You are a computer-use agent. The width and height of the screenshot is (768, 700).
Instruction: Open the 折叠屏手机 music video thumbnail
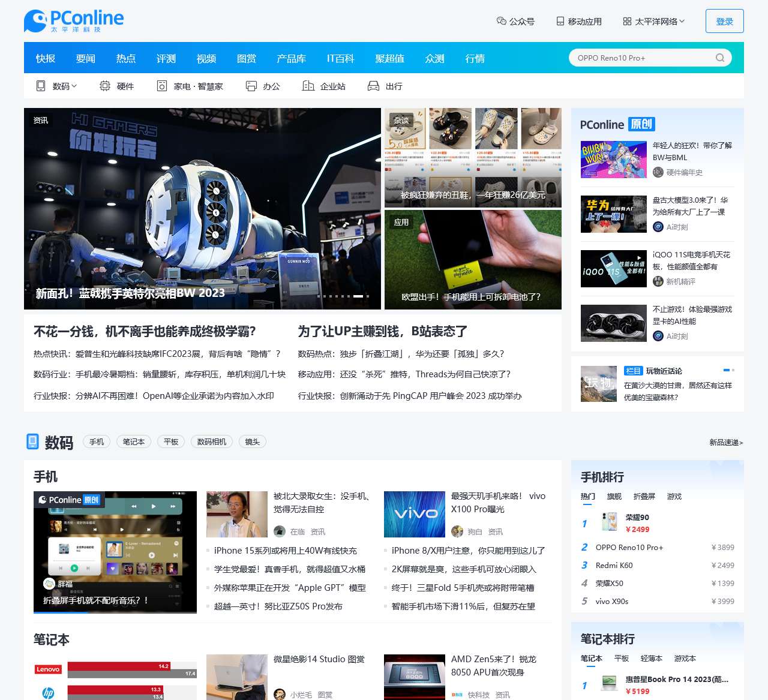point(115,552)
